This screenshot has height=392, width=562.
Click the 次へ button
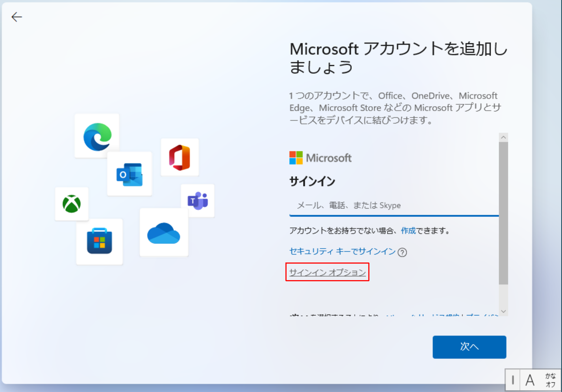pos(469,347)
